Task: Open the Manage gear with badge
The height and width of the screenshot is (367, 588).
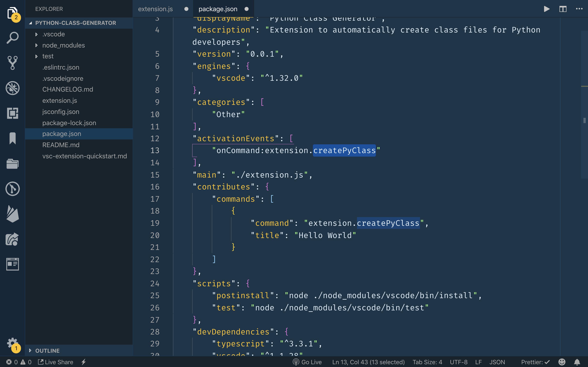Action: 12,342
